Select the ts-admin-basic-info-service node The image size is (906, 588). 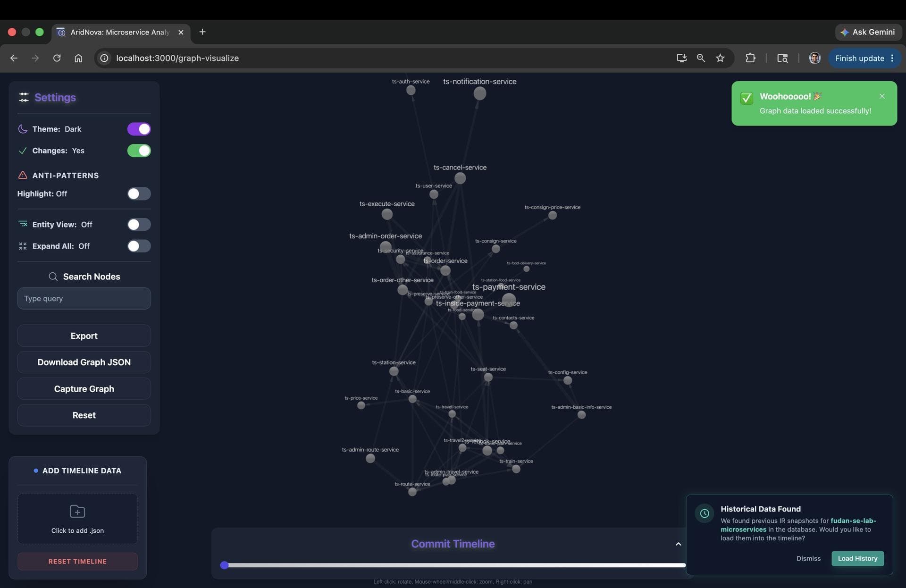[581, 415]
